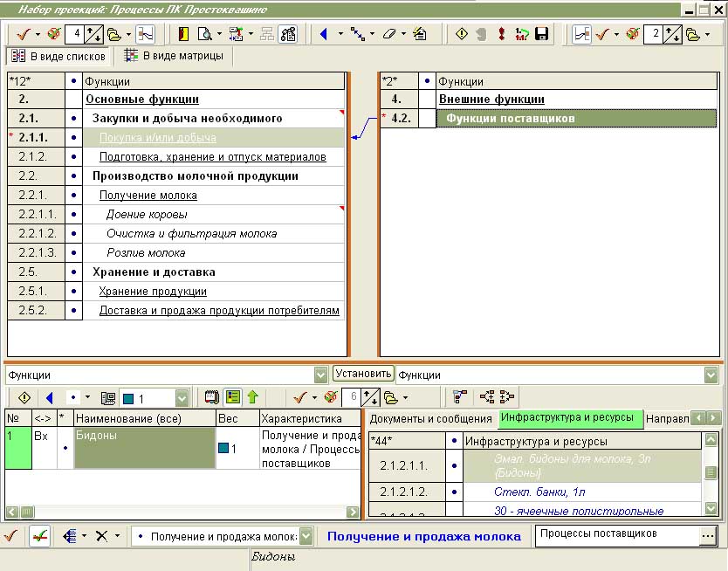Switch to the 'В виде матрицы' tab
This screenshot has width=728, height=571.
[174, 56]
